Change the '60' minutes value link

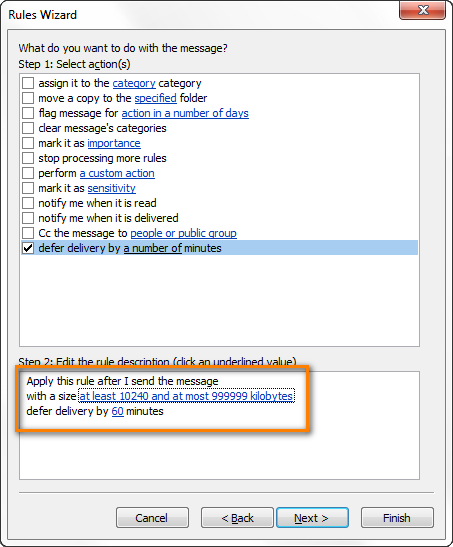(x=118, y=411)
